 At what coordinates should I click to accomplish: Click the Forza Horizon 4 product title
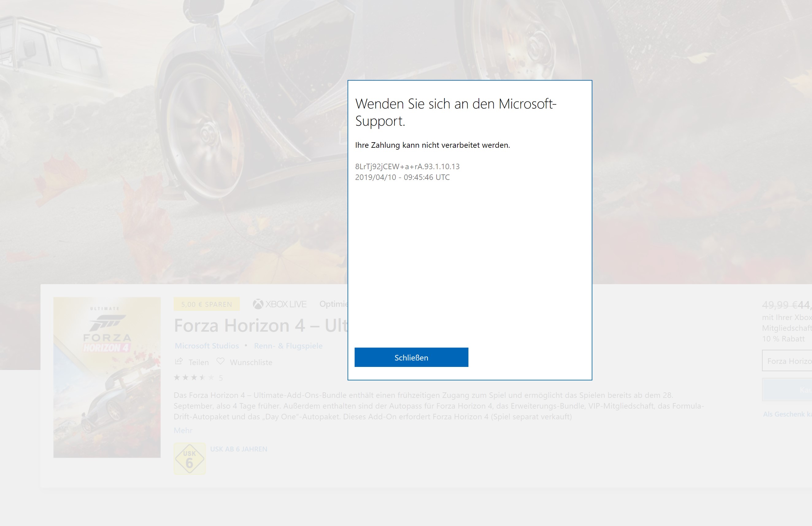(261, 326)
